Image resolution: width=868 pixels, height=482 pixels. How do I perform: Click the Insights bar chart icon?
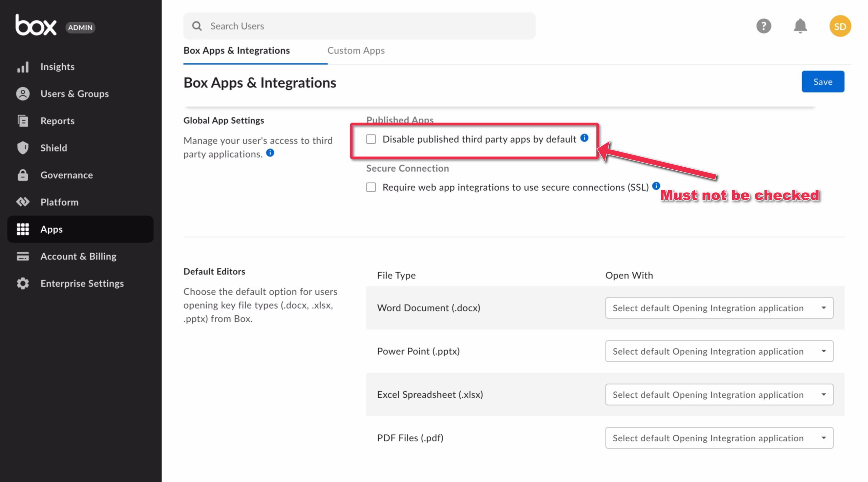click(x=23, y=67)
